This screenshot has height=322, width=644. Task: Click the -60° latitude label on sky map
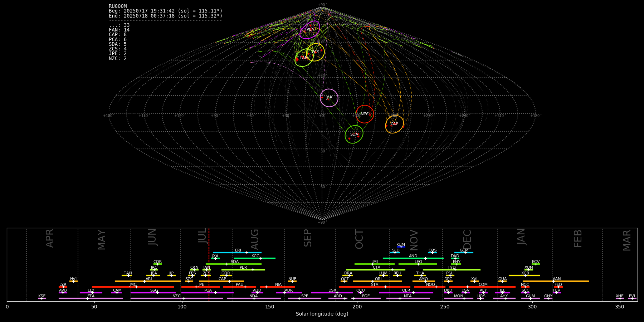(x=322, y=187)
